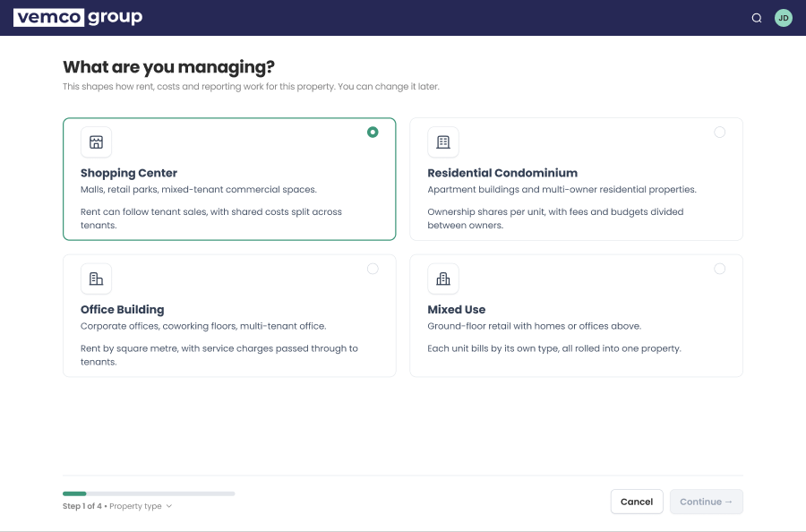The width and height of the screenshot is (806, 532).
Task: Click the Cancel button
Action: click(637, 502)
